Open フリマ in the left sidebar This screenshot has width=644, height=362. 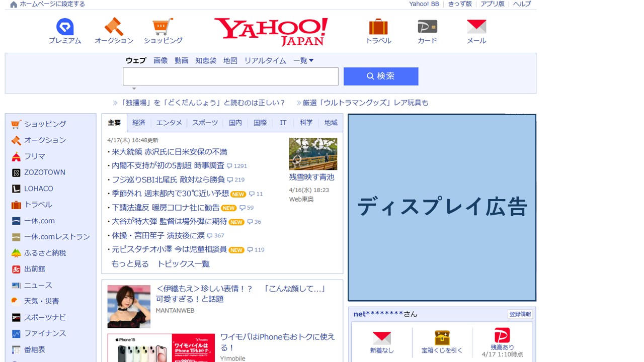[x=35, y=156]
